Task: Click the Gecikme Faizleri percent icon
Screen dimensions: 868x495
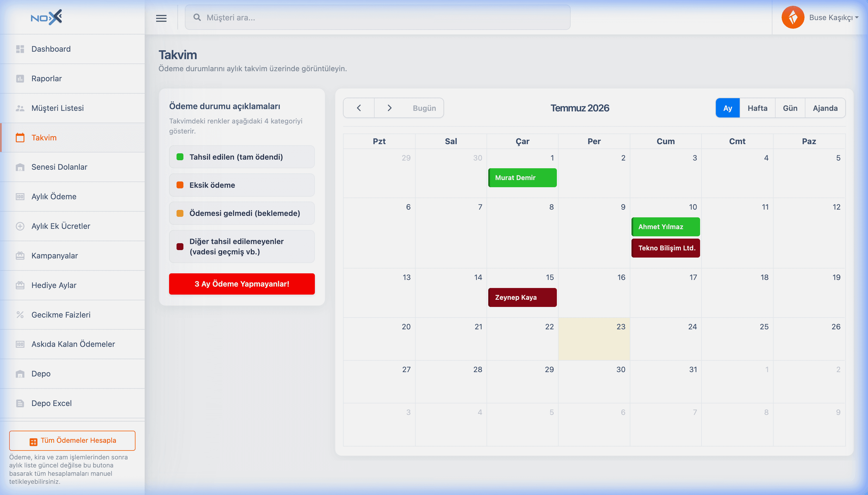Action: pyautogui.click(x=20, y=315)
